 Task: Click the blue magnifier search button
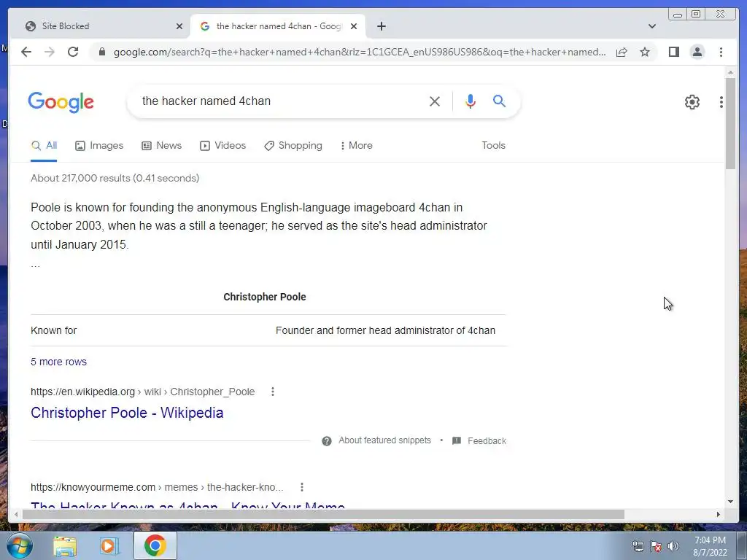499,101
